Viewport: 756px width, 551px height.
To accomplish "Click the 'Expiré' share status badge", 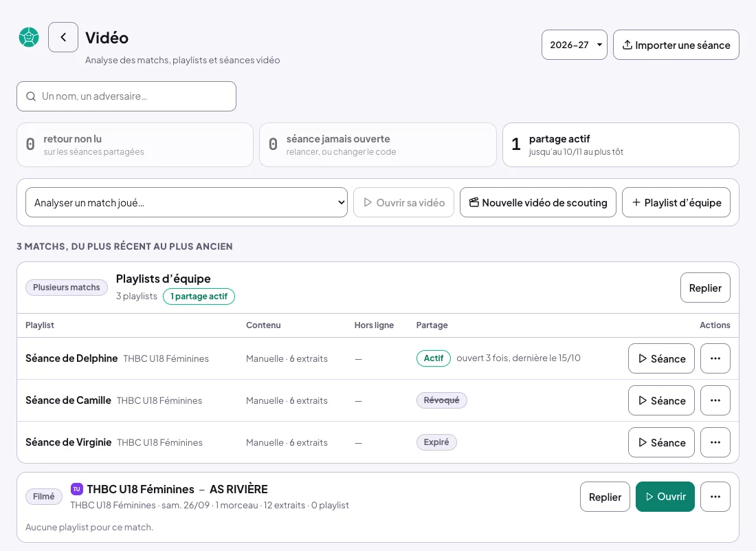I will coord(436,442).
